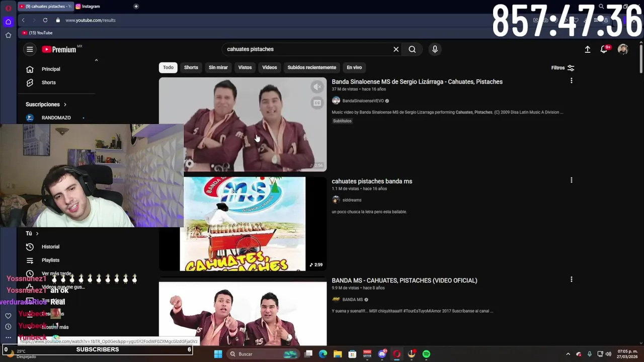Toggle subtitles on the first video preview
Image resolution: width=644 pixels, height=362 pixels.
pos(317,103)
